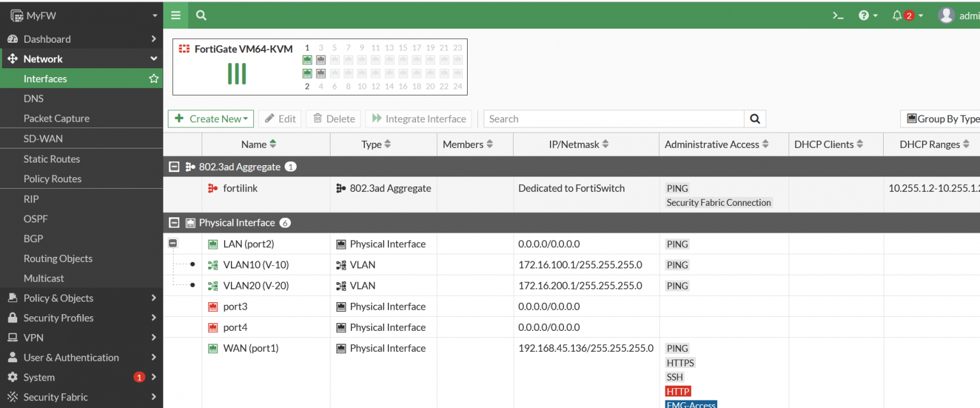Sort the table by the Name column arrows
This screenshot has width=980, height=408.
click(x=274, y=144)
